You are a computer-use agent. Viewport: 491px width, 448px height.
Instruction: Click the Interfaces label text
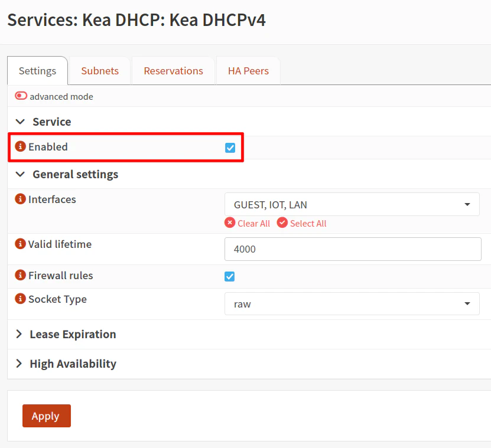pos(52,200)
